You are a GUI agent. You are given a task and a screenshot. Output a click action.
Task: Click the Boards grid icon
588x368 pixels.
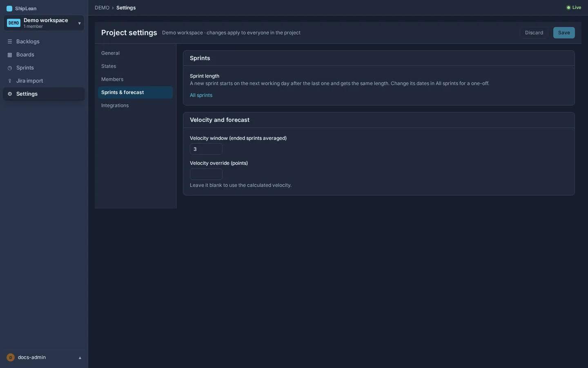pyautogui.click(x=10, y=55)
